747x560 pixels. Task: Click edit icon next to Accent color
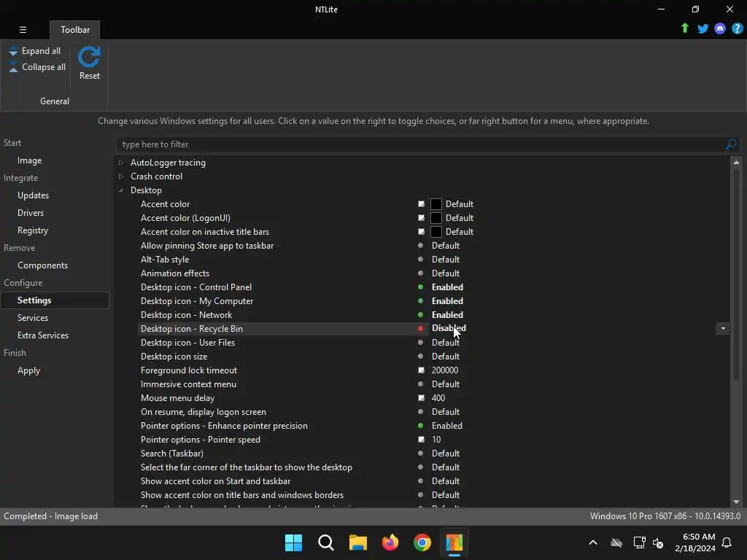pyautogui.click(x=421, y=204)
